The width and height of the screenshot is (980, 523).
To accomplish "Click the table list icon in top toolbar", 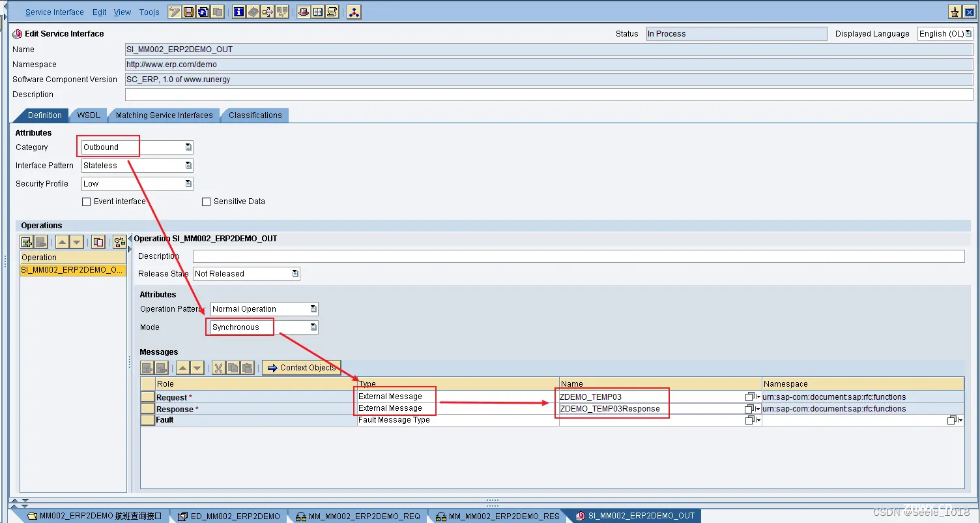I will point(317,12).
